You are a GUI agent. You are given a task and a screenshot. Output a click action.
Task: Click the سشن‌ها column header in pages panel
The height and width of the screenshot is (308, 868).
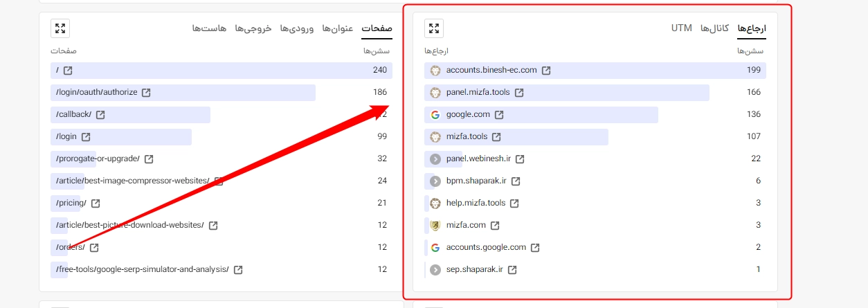pyautogui.click(x=377, y=51)
